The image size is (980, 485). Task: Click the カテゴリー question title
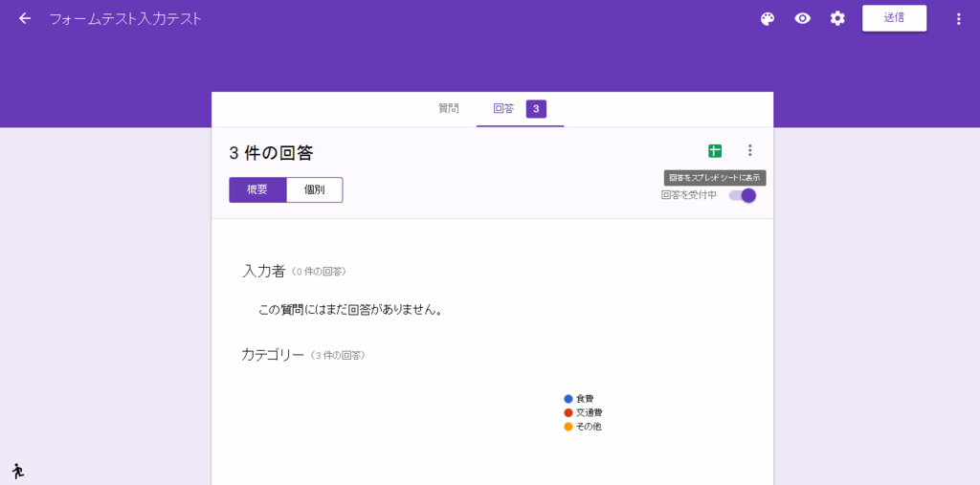click(273, 355)
